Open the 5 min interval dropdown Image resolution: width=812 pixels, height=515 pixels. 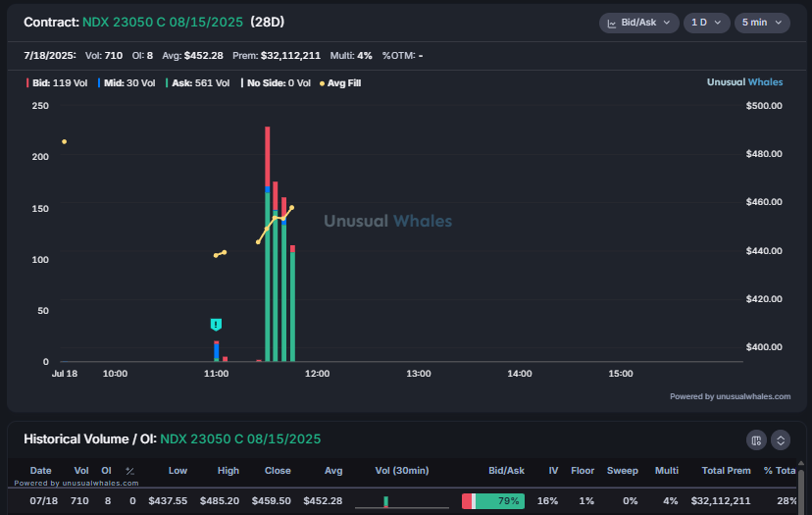[762, 23]
